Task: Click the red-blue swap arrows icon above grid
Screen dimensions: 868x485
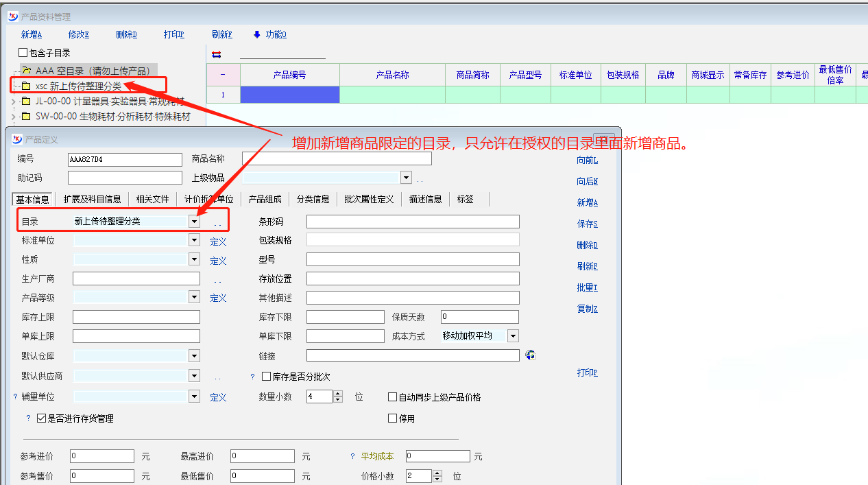Action: pyautogui.click(x=217, y=55)
